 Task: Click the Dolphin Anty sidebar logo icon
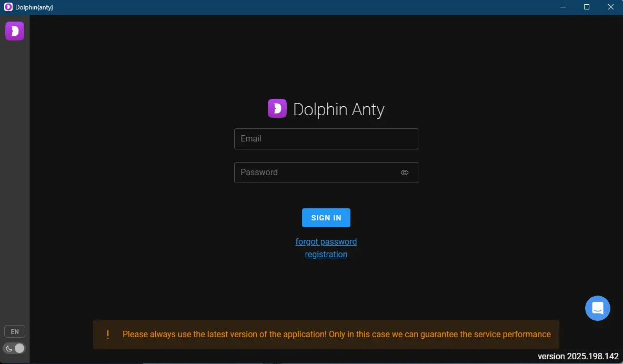pos(15,31)
